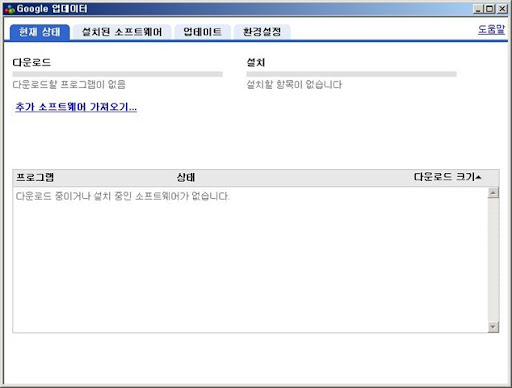Select the 업데이트 tab
The height and width of the screenshot is (388, 512).
(202, 32)
